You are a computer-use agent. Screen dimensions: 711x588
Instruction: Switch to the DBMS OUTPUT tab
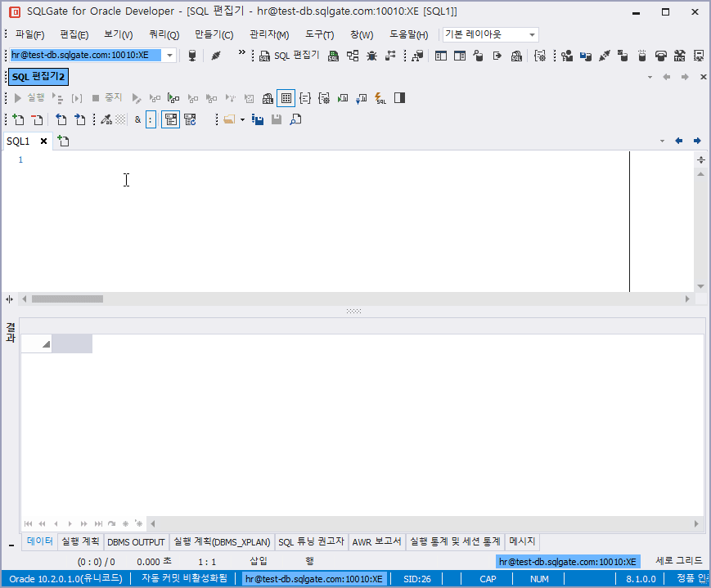click(136, 541)
